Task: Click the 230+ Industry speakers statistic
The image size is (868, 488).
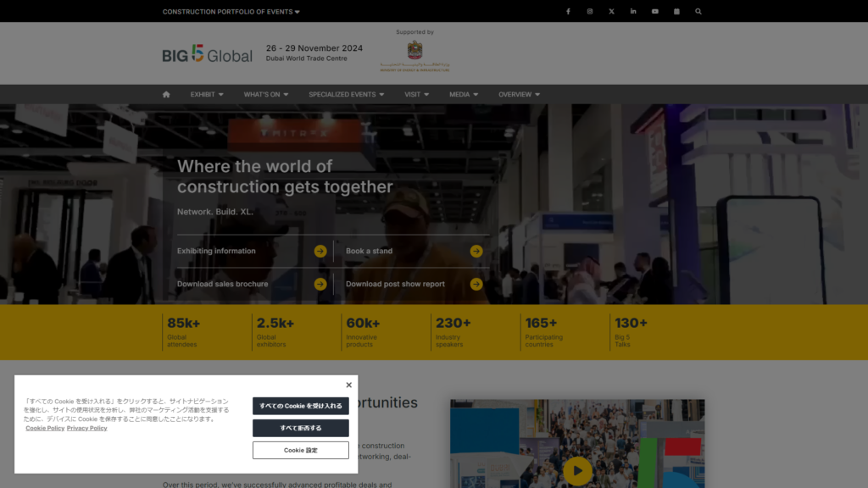Action: (453, 332)
